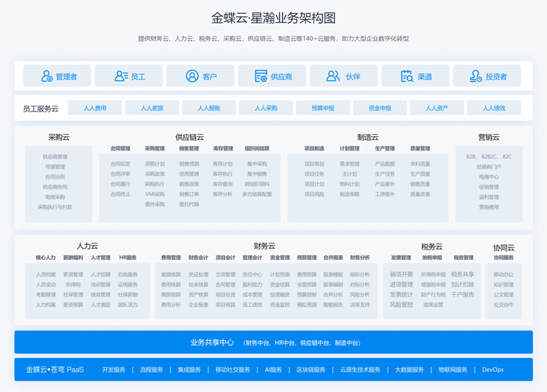The width and height of the screenshot is (547, 392).
Task: Select the 库存管理 column header
Action: tap(223, 148)
